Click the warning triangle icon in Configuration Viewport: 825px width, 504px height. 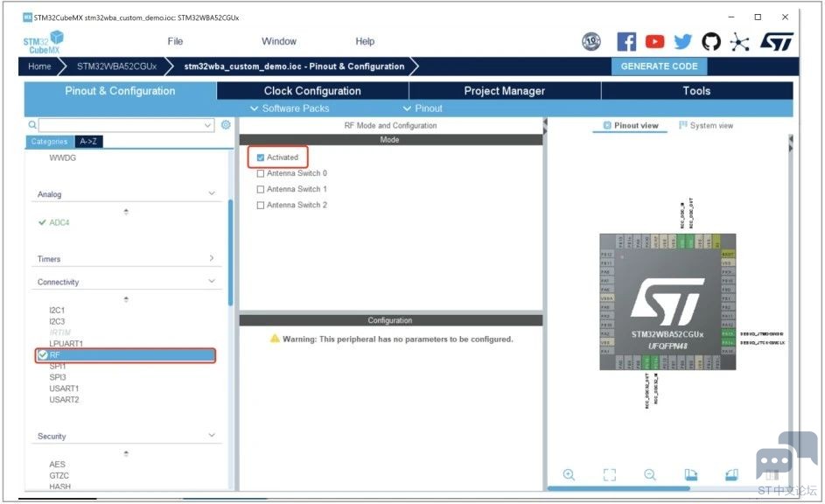(x=275, y=339)
